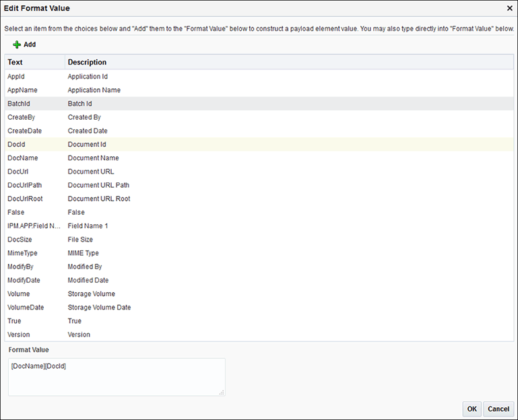Click the Storage Volume Date description
The width and height of the screenshot is (518, 420).
(99, 307)
